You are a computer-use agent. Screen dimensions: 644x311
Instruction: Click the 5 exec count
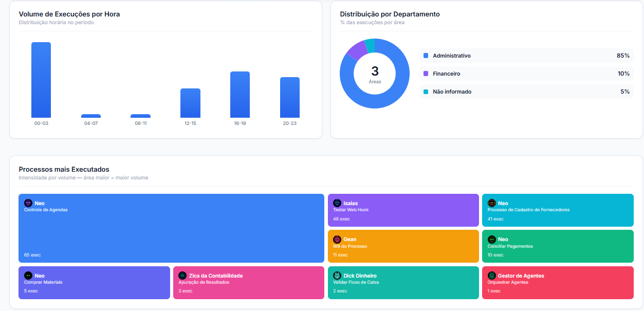pos(31,291)
